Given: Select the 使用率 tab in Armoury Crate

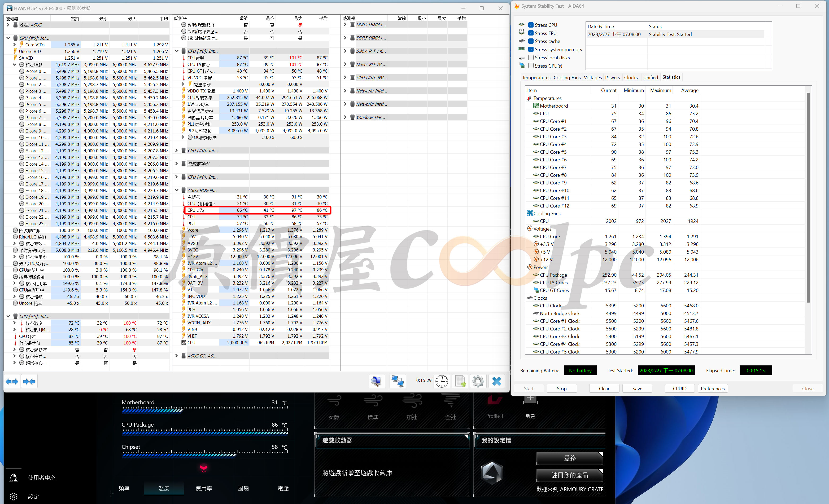Looking at the screenshot, I should click(x=204, y=488).
